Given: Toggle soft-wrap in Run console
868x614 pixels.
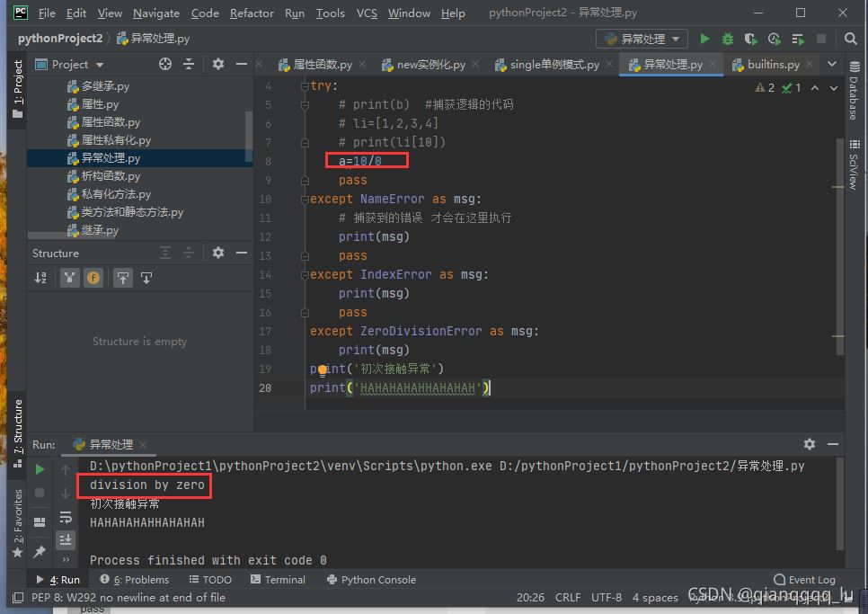Looking at the screenshot, I should (66, 517).
